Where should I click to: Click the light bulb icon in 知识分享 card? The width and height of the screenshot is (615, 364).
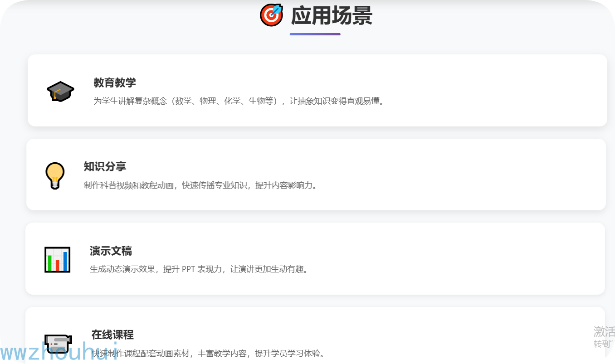click(x=55, y=175)
